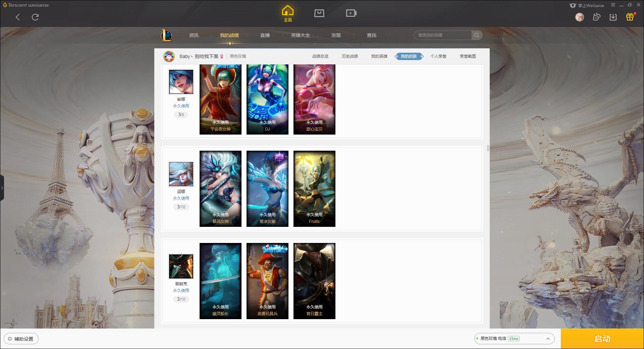Screen dimensions: 644x349
Task: Click the search magnifier button
Action: pyautogui.click(x=477, y=35)
